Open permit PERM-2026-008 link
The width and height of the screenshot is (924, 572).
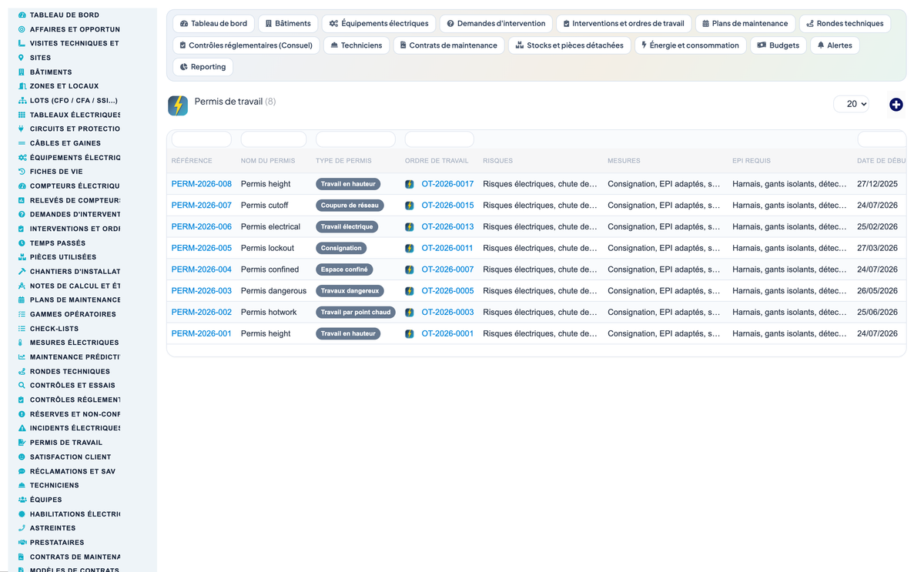coord(202,184)
